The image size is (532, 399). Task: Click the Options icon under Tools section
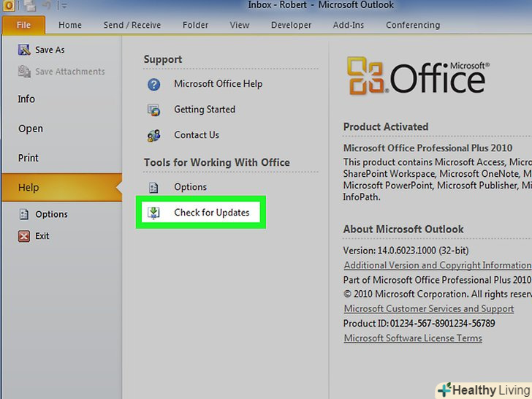tap(153, 187)
